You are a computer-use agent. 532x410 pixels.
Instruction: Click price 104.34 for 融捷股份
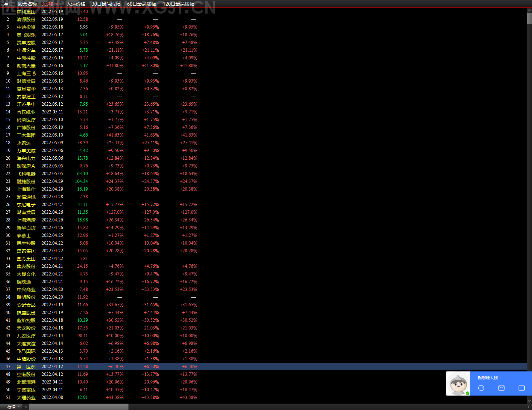82,182
